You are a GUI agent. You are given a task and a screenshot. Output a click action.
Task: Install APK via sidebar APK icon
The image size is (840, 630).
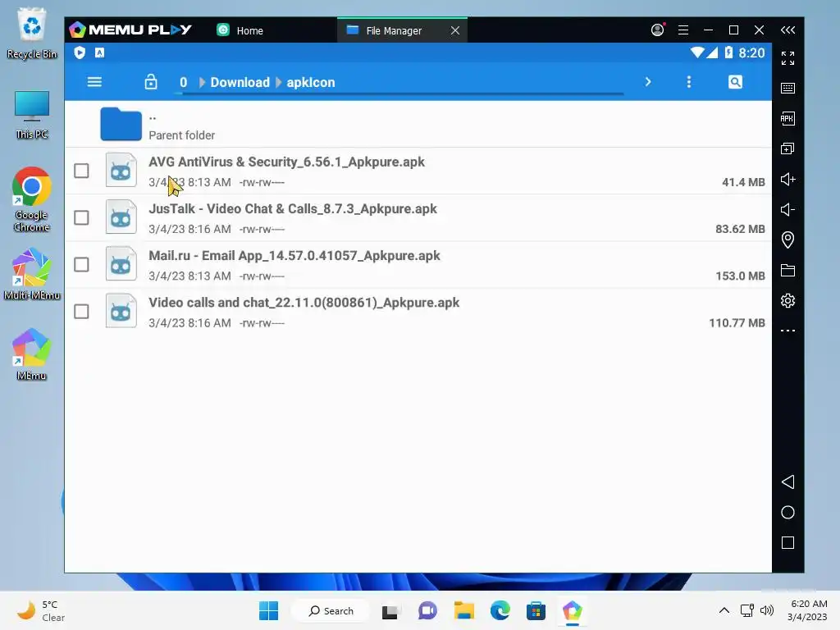click(787, 118)
